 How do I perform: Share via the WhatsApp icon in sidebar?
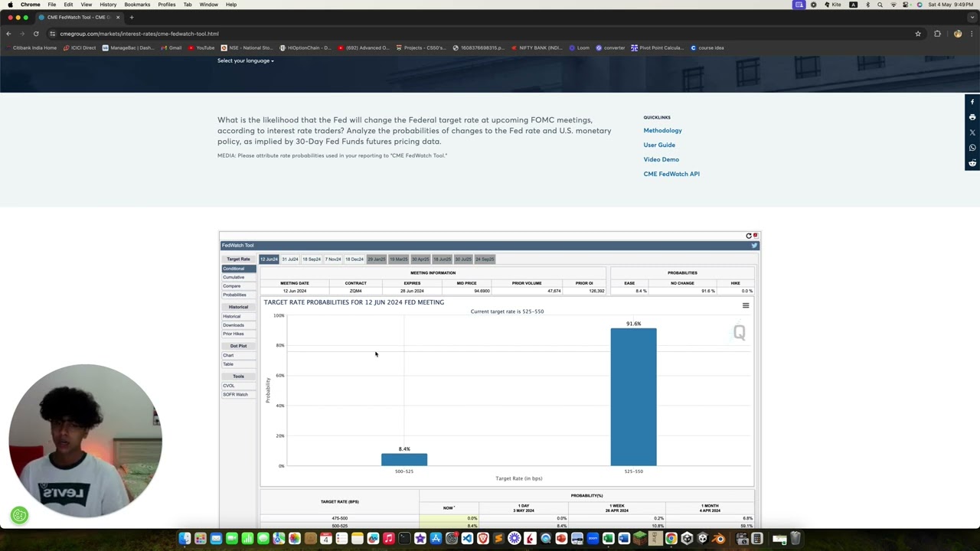pos(972,148)
